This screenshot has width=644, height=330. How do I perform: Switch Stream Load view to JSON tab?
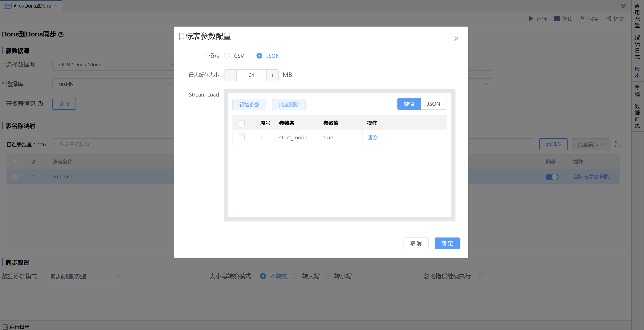pyautogui.click(x=433, y=104)
